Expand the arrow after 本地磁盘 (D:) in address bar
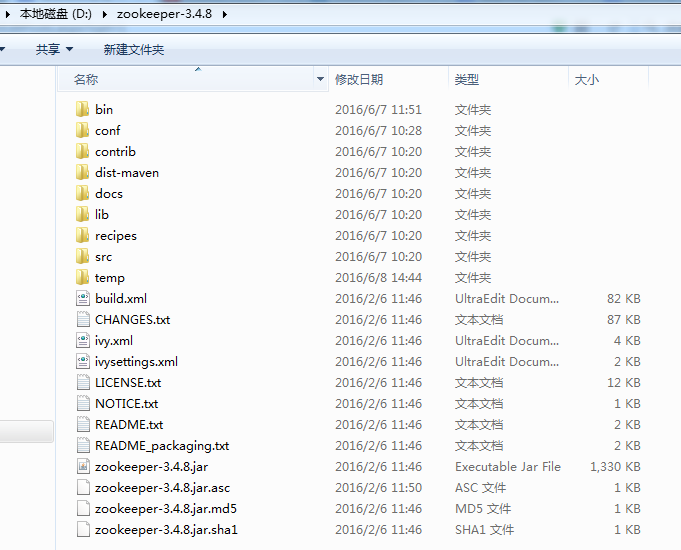Viewport: 681px width, 550px height. pos(105,14)
